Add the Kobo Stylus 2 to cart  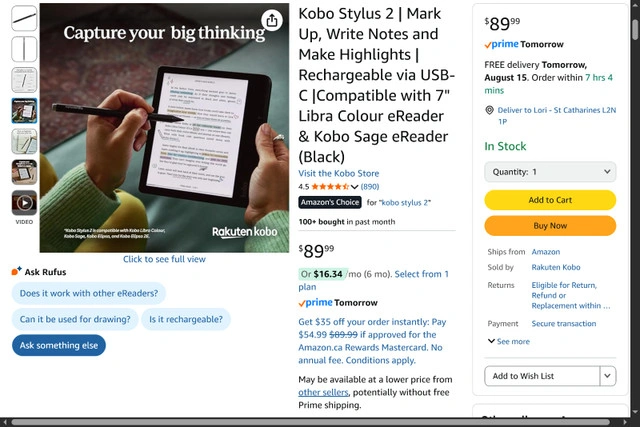click(550, 200)
